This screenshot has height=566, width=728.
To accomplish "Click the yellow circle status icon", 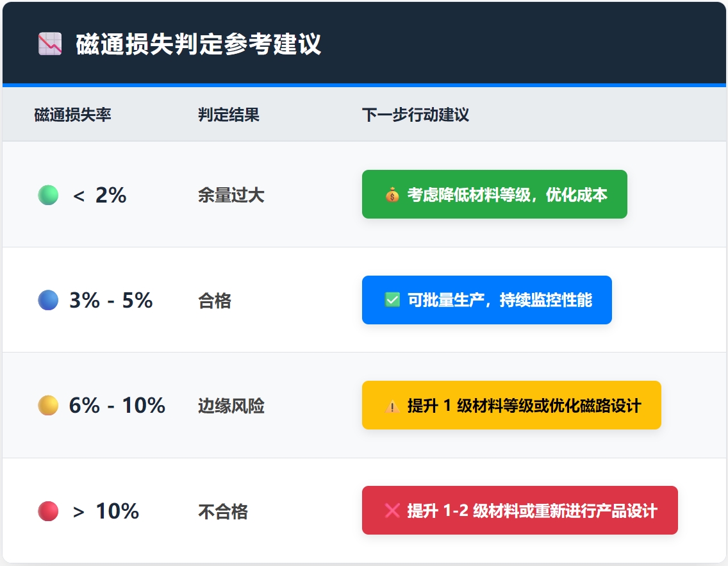I will click(x=48, y=405).
